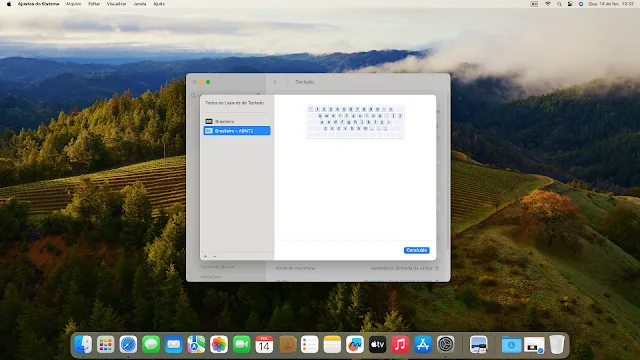
Task: Open Photos from the Dock
Action: 219,344
